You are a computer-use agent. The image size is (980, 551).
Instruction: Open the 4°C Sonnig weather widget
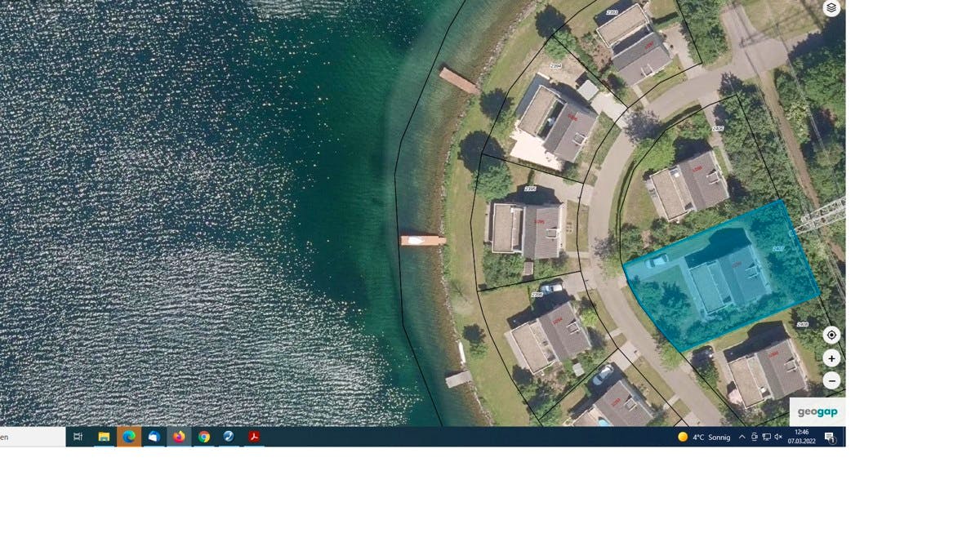(704, 438)
